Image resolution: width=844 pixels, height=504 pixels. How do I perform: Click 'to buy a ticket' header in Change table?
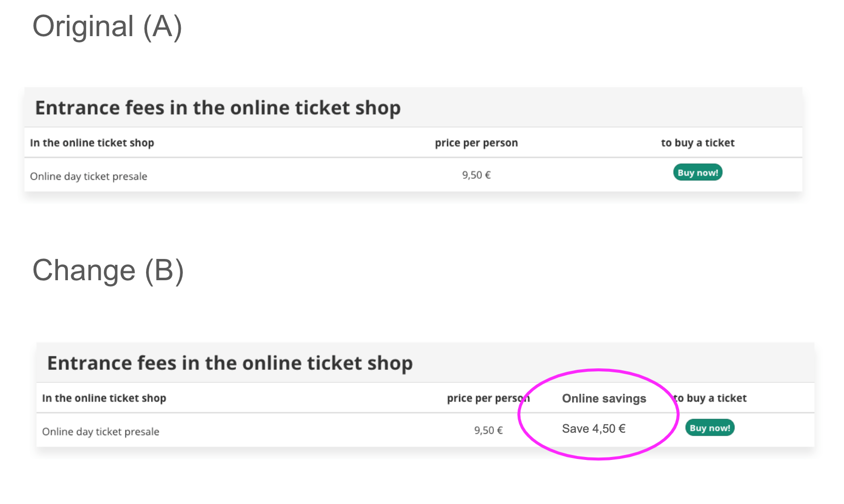(711, 399)
